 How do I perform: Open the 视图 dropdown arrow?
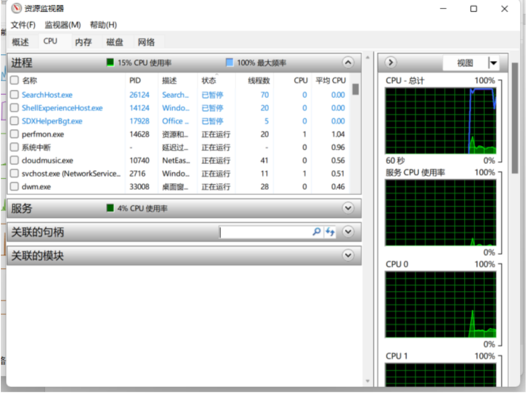pyautogui.click(x=493, y=63)
